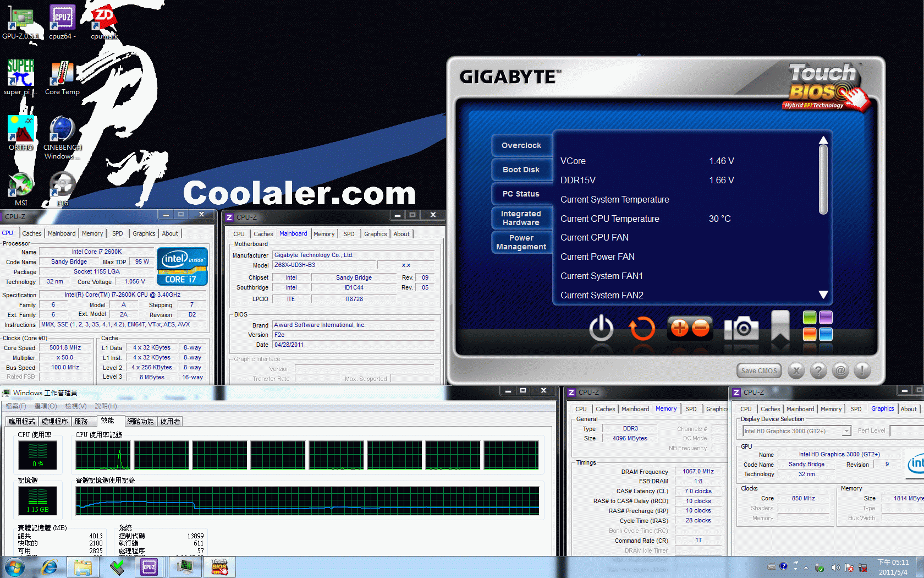The width and height of the screenshot is (924, 578).
Task: Click the Task Manager taskbar button
Action: 185,567
